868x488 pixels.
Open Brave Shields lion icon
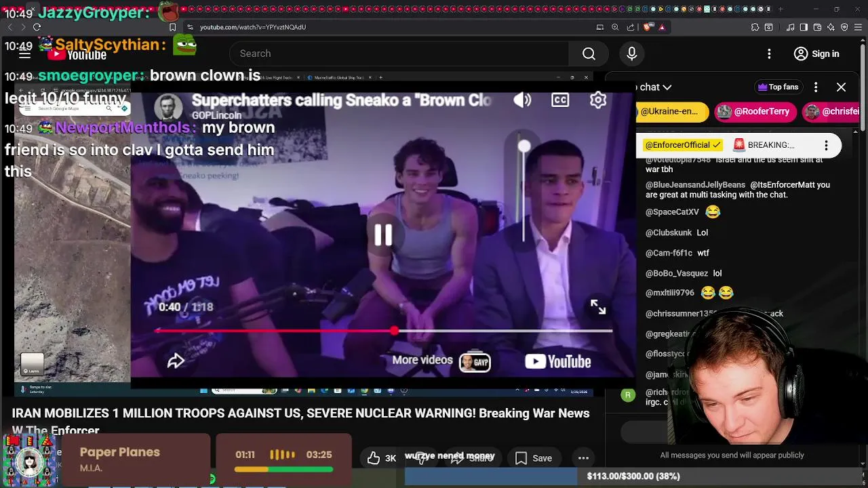(x=647, y=27)
